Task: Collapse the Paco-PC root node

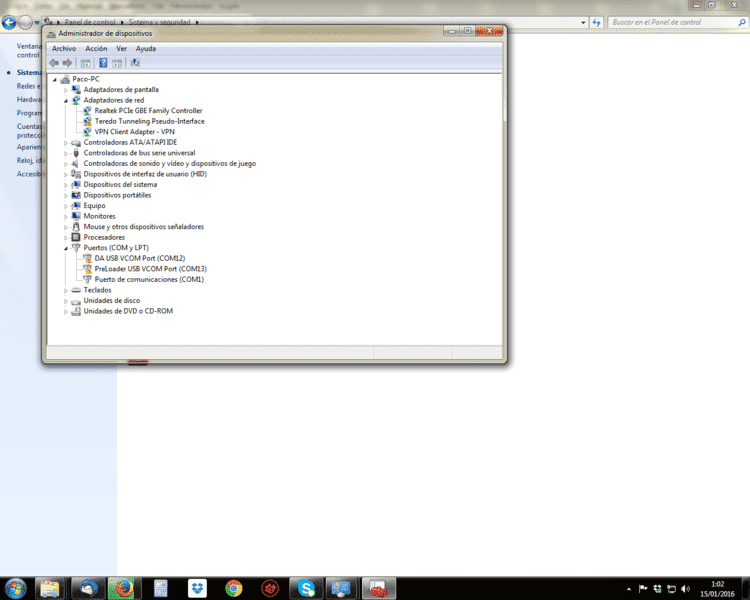Action: pyautogui.click(x=55, y=80)
